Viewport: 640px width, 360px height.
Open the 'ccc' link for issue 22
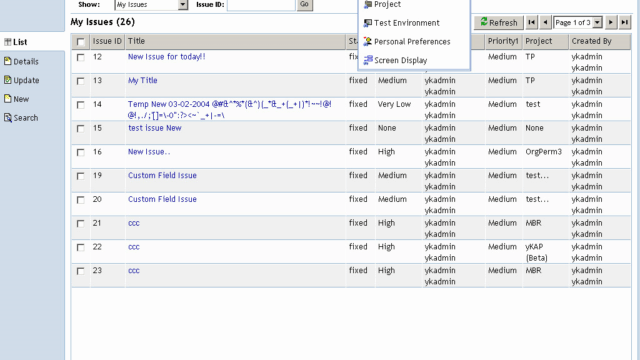[133, 247]
